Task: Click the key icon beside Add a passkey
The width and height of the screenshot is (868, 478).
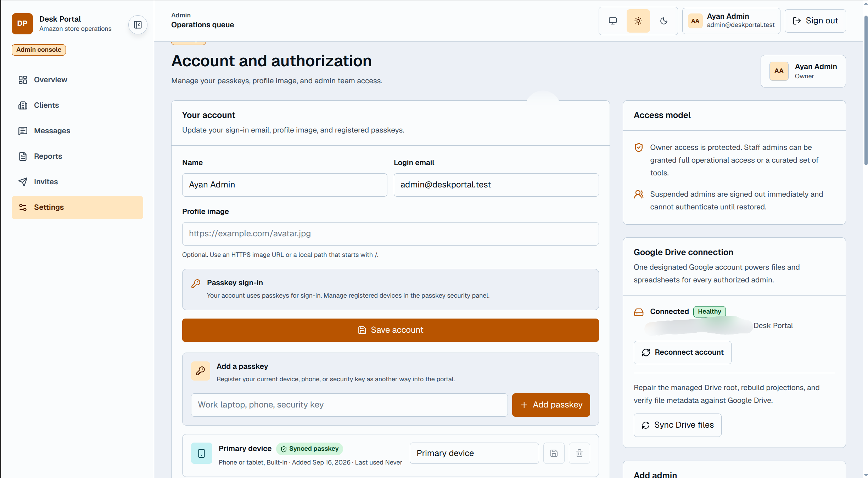Action: pos(200,371)
